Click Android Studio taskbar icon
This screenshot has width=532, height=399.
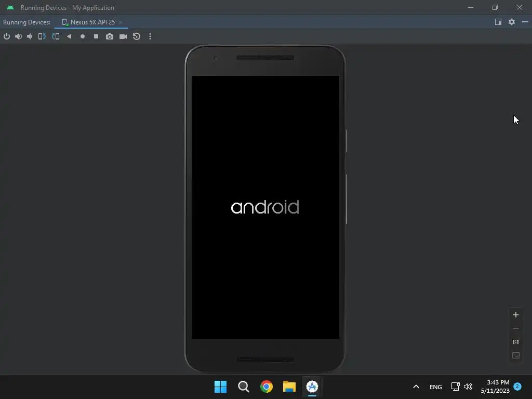pyautogui.click(x=312, y=387)
